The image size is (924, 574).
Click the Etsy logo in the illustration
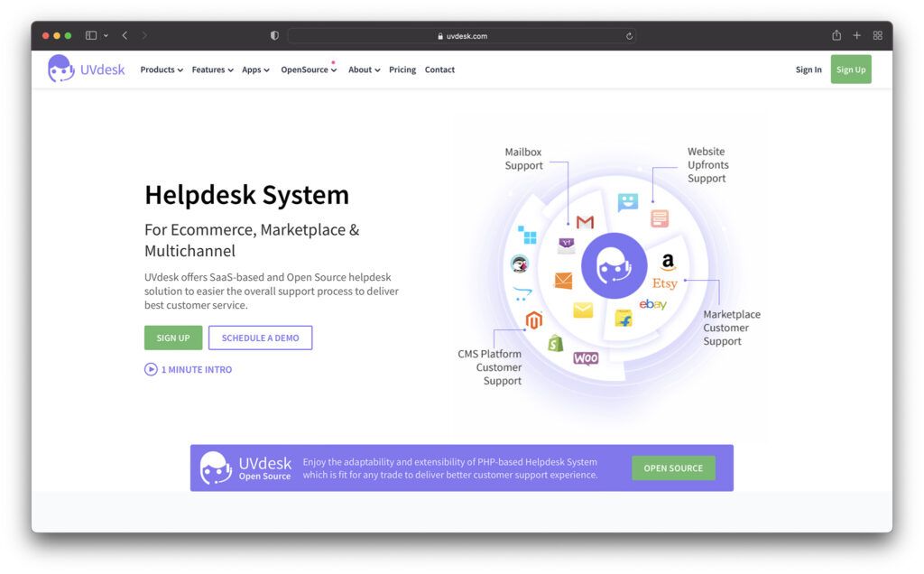coord(665,282)
